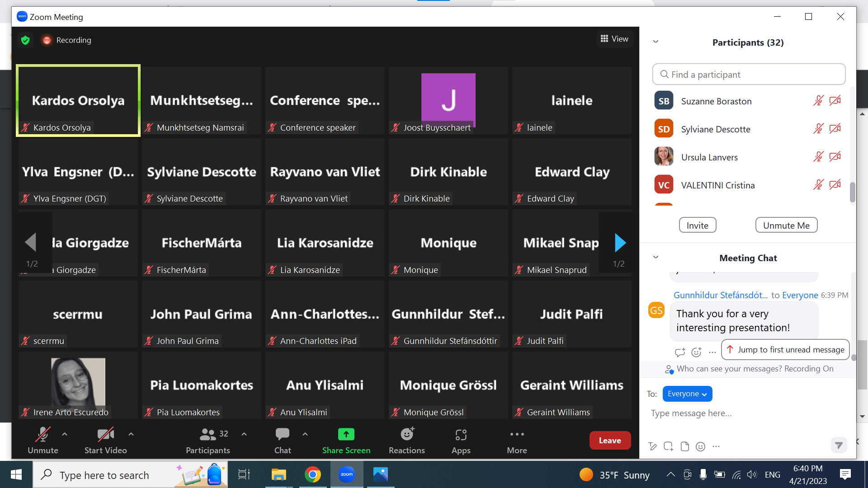The height and width of the screenshot is (488, 868).
Task: Toggle Ursula Lanvers' video off icon
Action: coord(835,157)
